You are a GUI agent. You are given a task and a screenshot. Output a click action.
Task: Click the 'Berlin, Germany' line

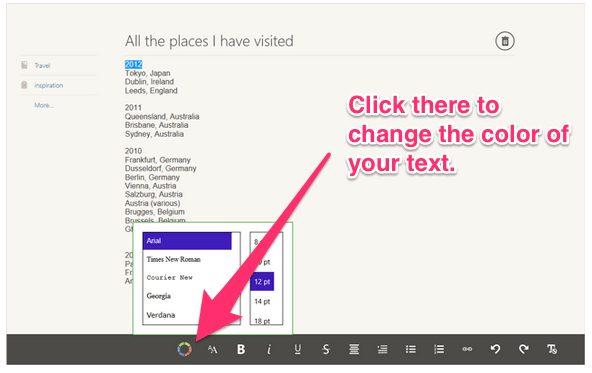152,177
